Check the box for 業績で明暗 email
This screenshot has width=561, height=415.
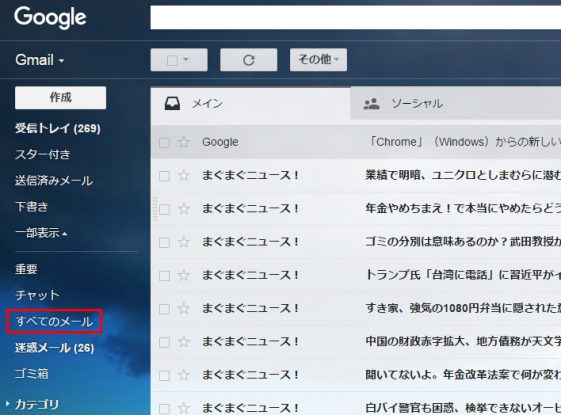tap(164, 176)
